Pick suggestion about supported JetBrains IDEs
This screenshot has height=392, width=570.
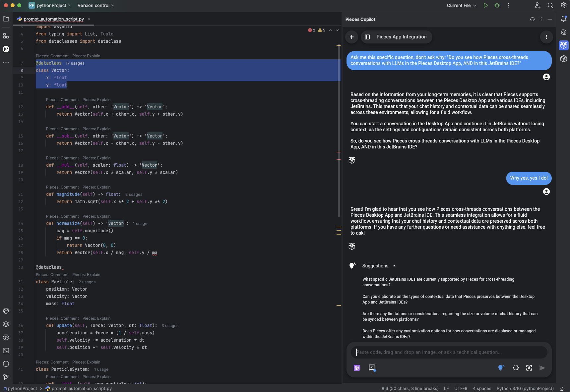438,282
